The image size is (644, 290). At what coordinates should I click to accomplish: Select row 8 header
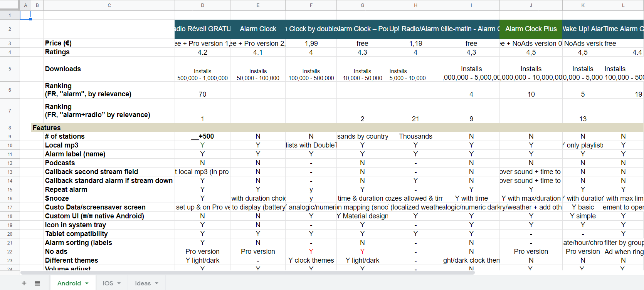point(10,128)
